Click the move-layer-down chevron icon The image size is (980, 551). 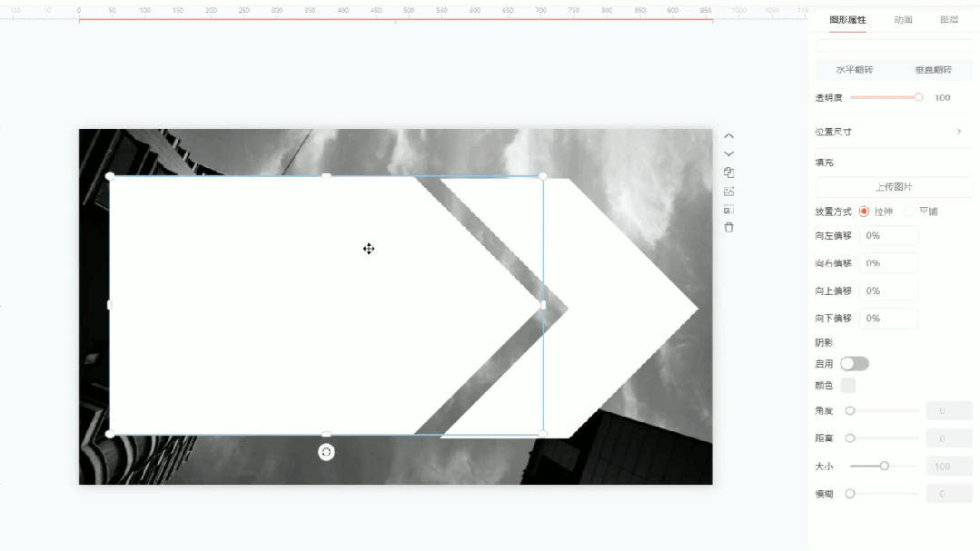pyautogui.click(x=728, y=154)
